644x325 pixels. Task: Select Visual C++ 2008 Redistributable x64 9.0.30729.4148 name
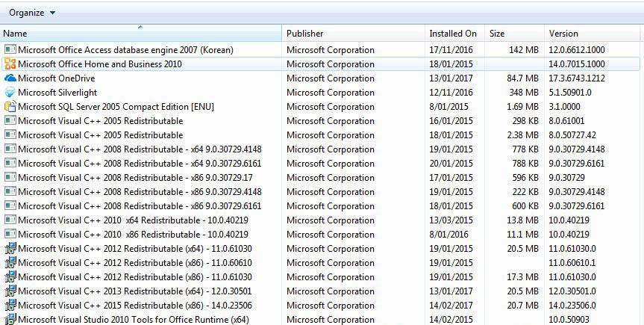(140, 149)
